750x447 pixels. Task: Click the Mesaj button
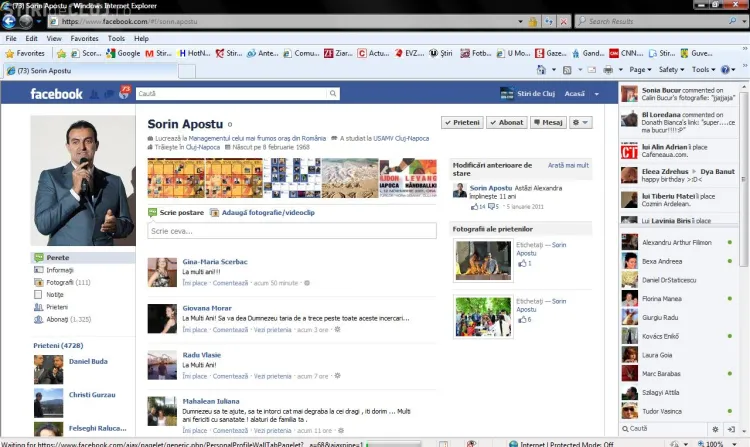point(548,122)
